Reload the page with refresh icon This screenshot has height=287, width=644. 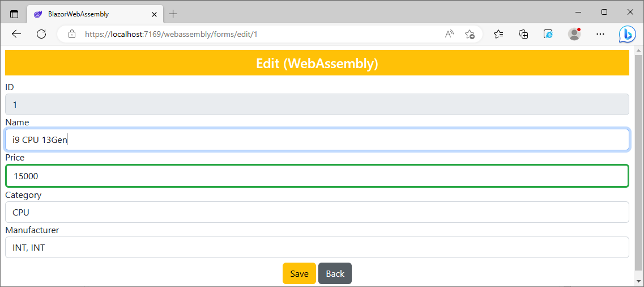(x=41, y=34)
